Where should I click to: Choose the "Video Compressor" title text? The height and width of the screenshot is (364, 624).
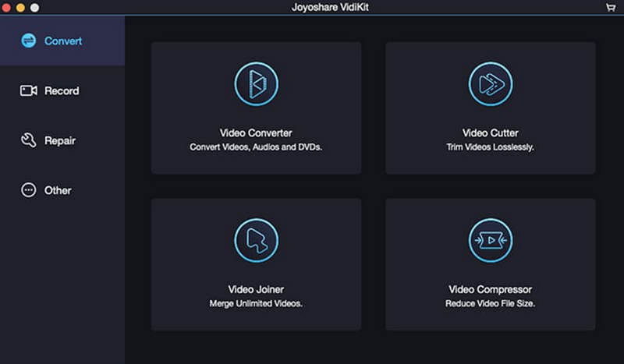[x=490, y=290]
